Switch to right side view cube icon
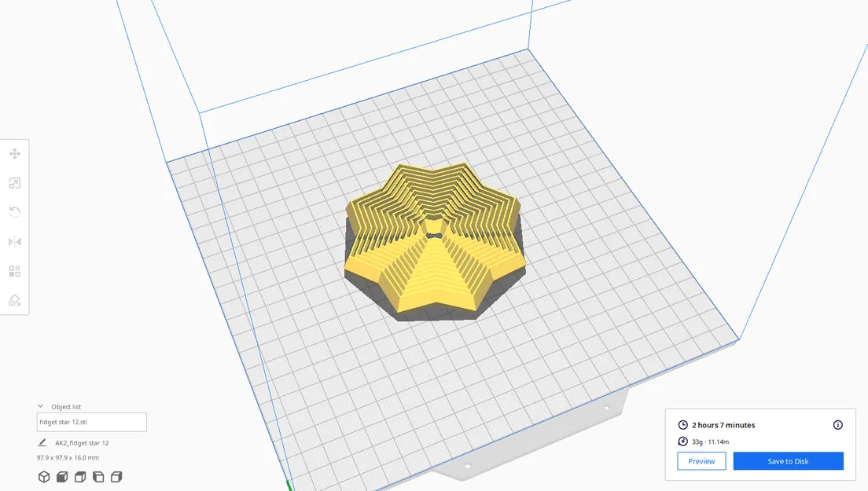868x491 pixels. coord(116,477)
